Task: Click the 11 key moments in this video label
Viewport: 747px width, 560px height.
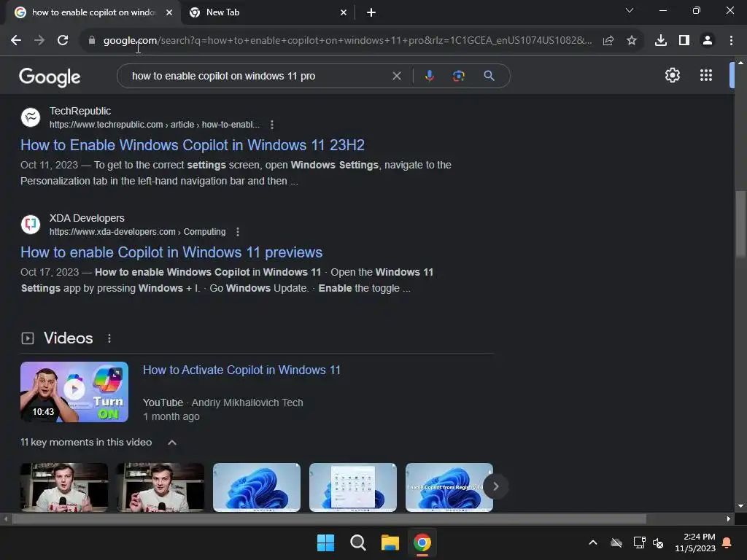Action: click(86, 443)
